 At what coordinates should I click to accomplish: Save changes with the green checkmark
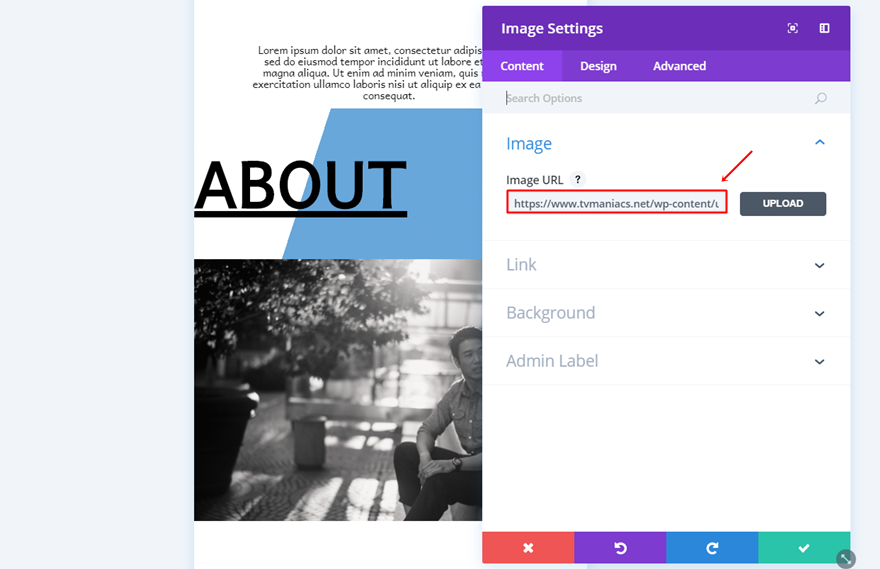tap(804, 548)
